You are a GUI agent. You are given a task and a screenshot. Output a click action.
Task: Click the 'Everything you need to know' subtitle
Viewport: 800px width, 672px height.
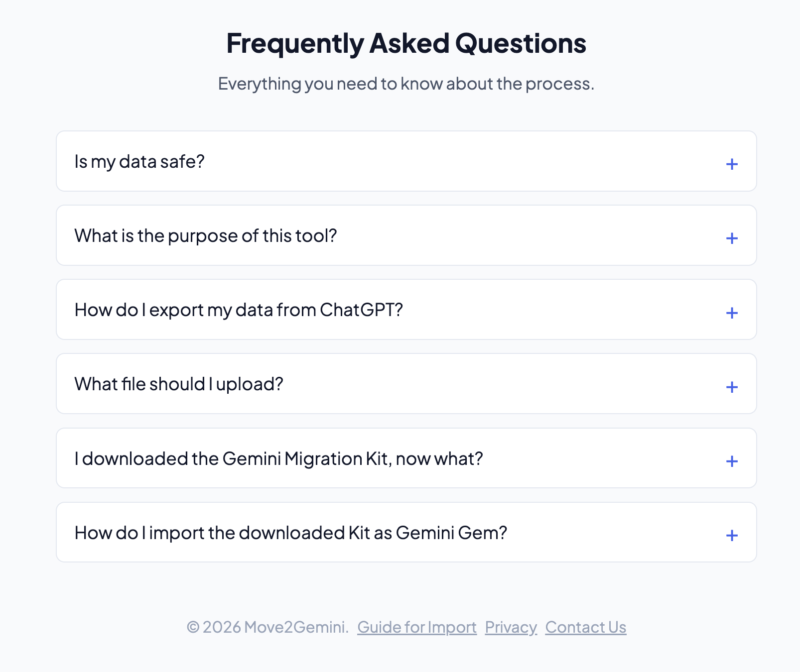[406, 84]
